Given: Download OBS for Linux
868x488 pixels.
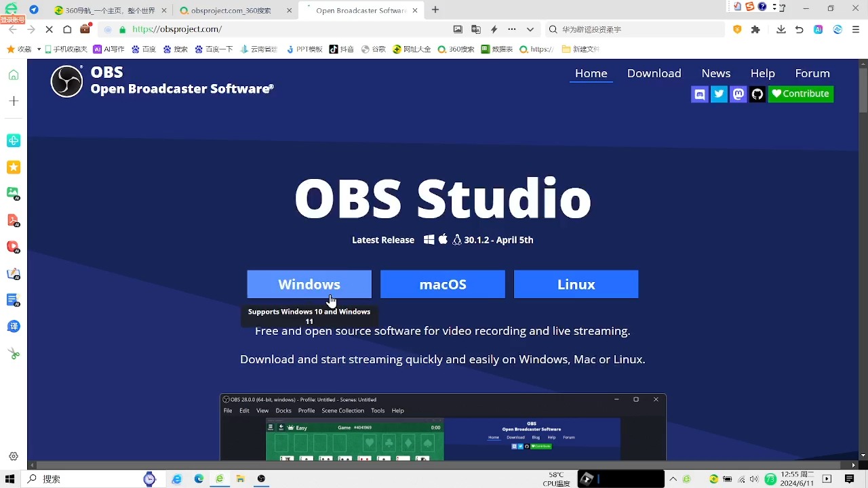Looking at the screenshot, I should point(576,285).
